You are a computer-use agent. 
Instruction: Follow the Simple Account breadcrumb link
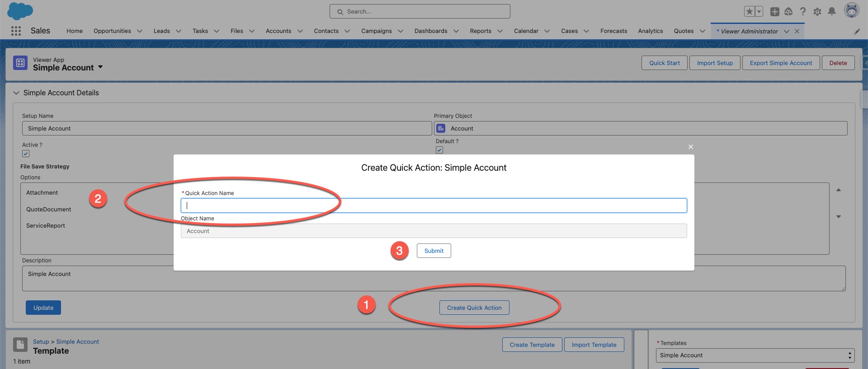(x=78, y=342)
